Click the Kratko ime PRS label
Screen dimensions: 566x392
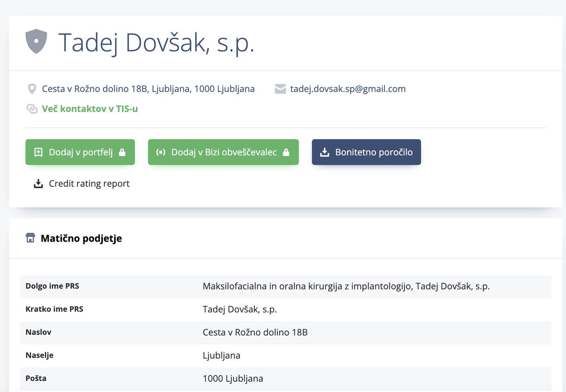(54, 309)
